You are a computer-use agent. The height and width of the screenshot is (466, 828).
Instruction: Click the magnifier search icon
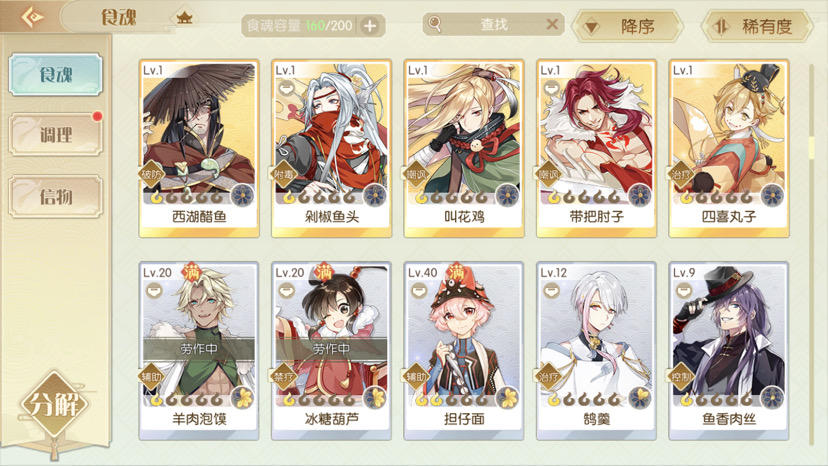[434, 24]
